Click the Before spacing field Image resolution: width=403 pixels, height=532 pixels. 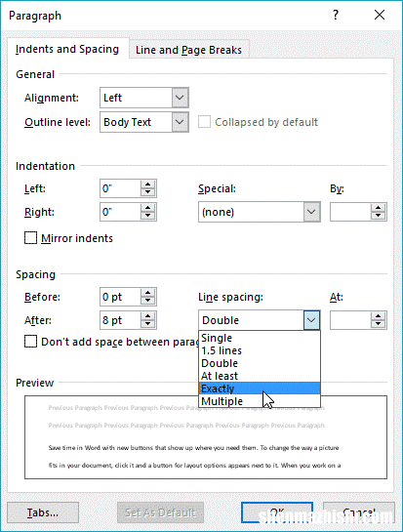click(120, 297)
